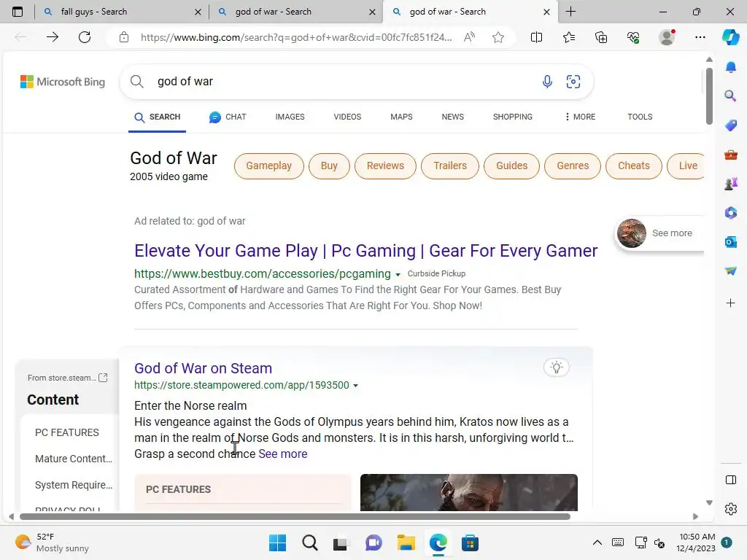Open Browser essentials heart icon
The height and width of the screenshot is (560, 747).
click(633, 37)
